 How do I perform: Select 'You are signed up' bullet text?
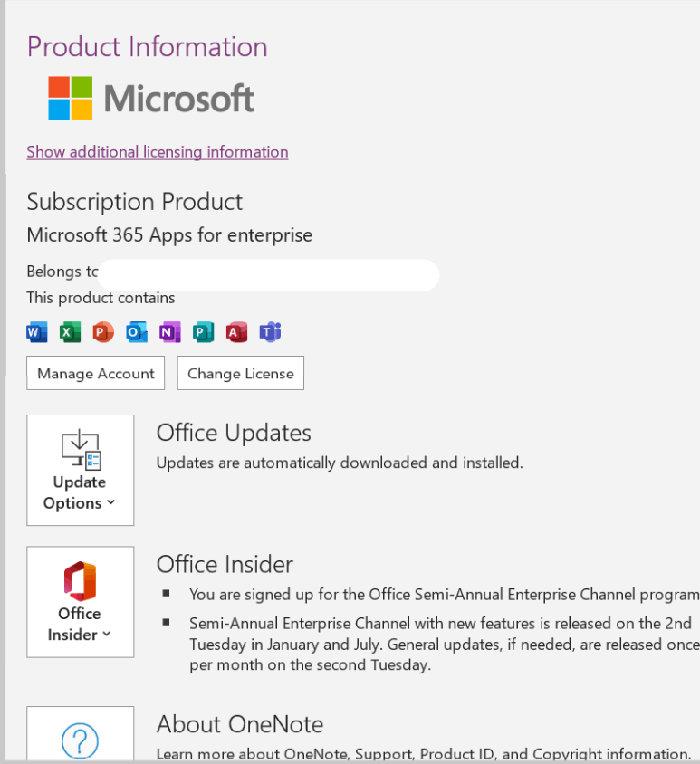pyautogui.click(x=445, y=595)
